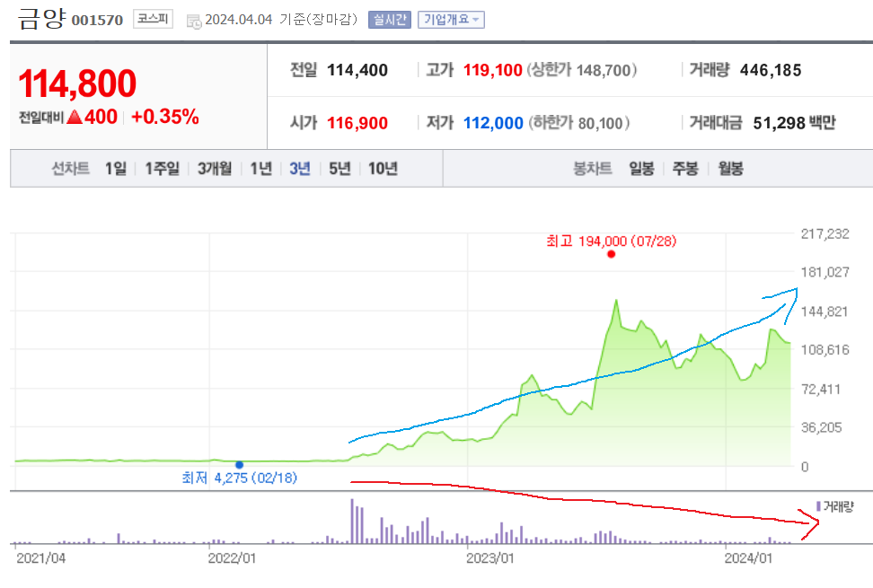Screen dimensions: 873x588
Task: Click the 72,411 y-axis label
Action: tap(821, 390)
